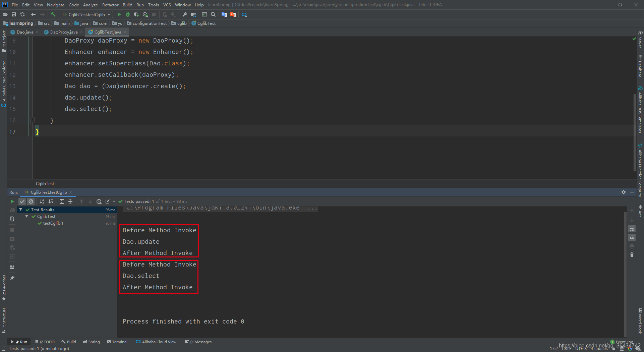Open the Test History clock dropdown
Image resolution: width=644 pixels, height=352 pixels.
[x=99, y=201]
